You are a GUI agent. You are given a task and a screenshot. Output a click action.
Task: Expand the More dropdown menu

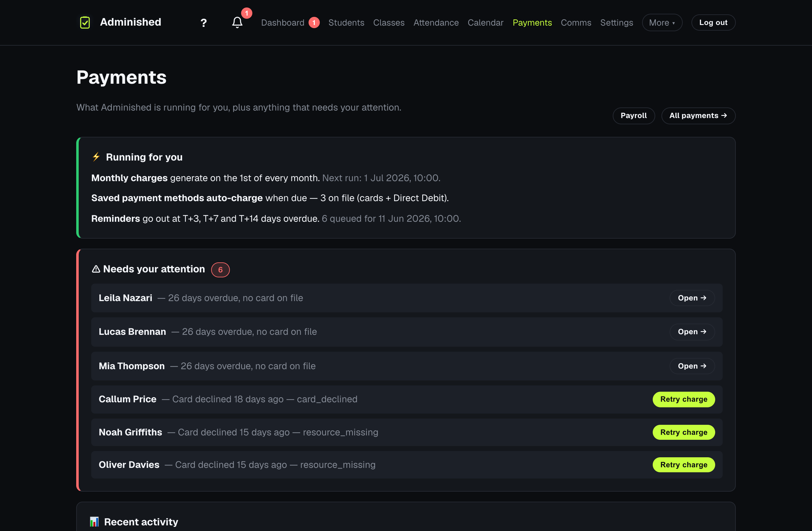(x=662, y=22)
